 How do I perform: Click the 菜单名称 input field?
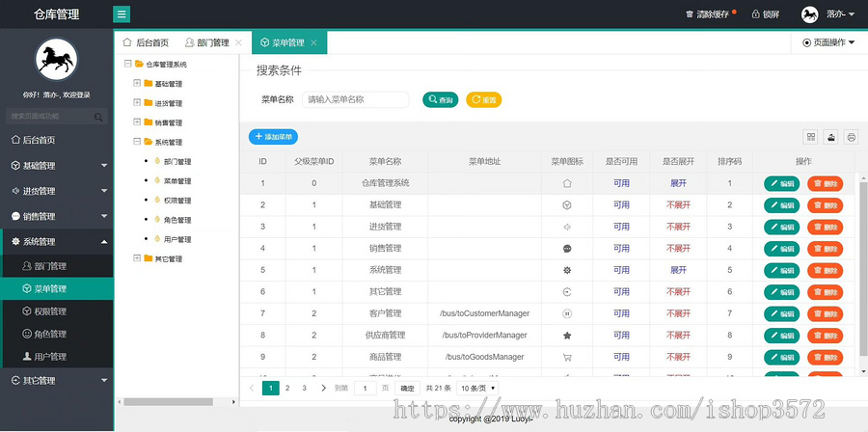coord(355,100)
